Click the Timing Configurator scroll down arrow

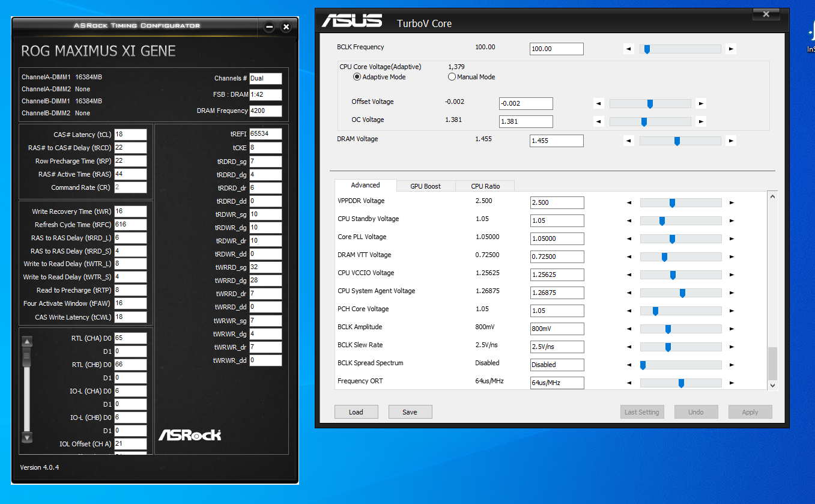click(x=26, y=437)
